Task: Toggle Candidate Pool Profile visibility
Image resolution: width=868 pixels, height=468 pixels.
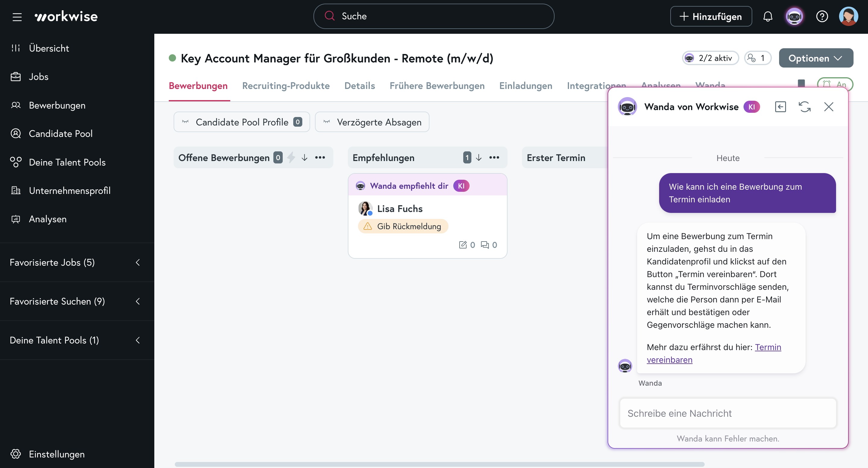Action: [x=241, y=122]
